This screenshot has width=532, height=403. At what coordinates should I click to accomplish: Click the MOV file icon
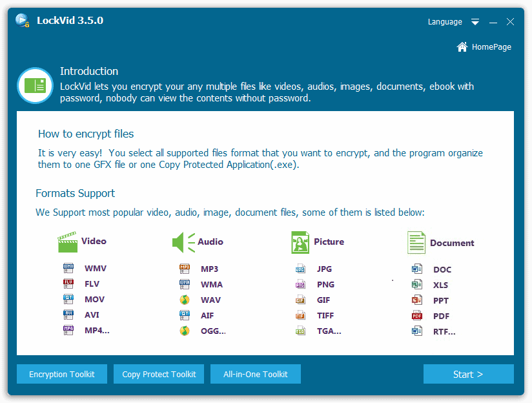point(68,299)
